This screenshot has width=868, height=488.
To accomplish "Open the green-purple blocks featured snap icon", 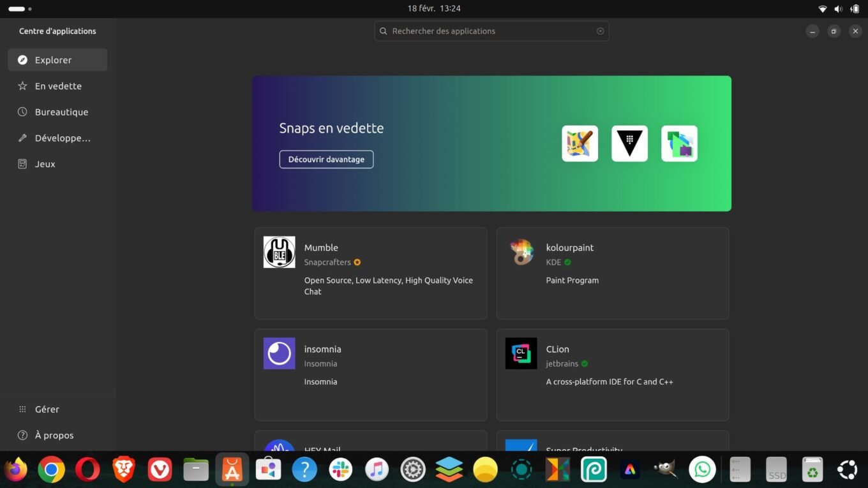I will pyautogui.click(x=679, y=144).
